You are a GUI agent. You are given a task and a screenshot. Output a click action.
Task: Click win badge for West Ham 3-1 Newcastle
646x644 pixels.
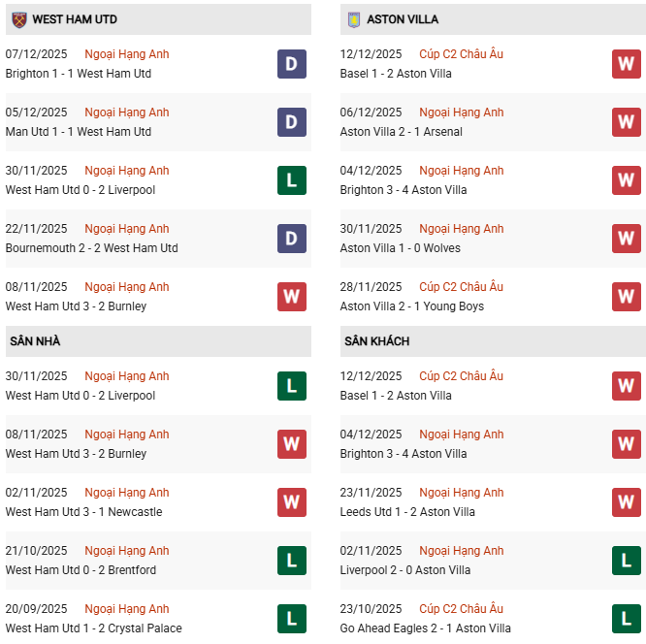[x=292, y=502]
